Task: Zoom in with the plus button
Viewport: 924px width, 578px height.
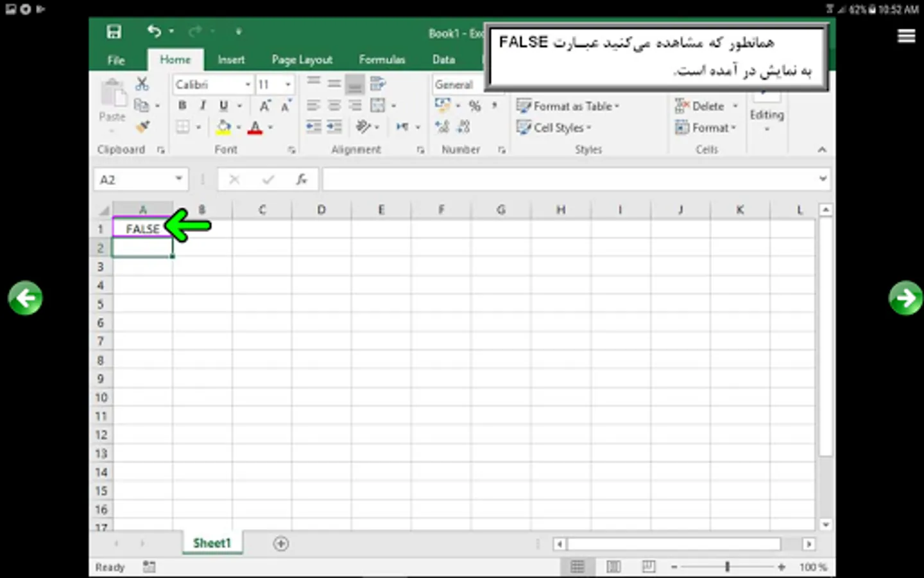Action: 781,566
